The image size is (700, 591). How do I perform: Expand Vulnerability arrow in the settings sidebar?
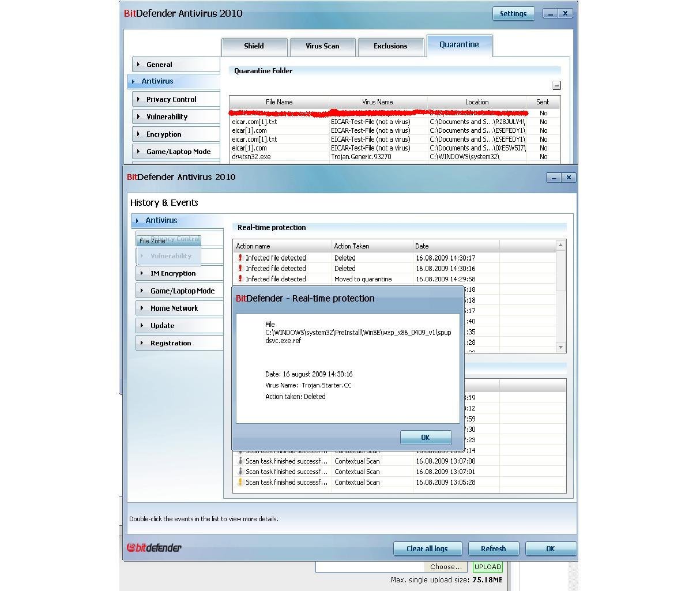pyautogui.click(x=138, y=116)
